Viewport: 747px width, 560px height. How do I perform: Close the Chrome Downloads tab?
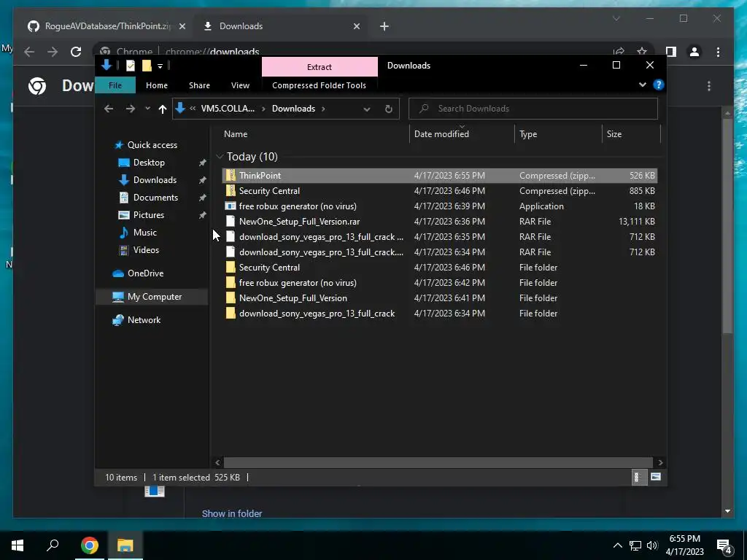[x=357, y=26]
